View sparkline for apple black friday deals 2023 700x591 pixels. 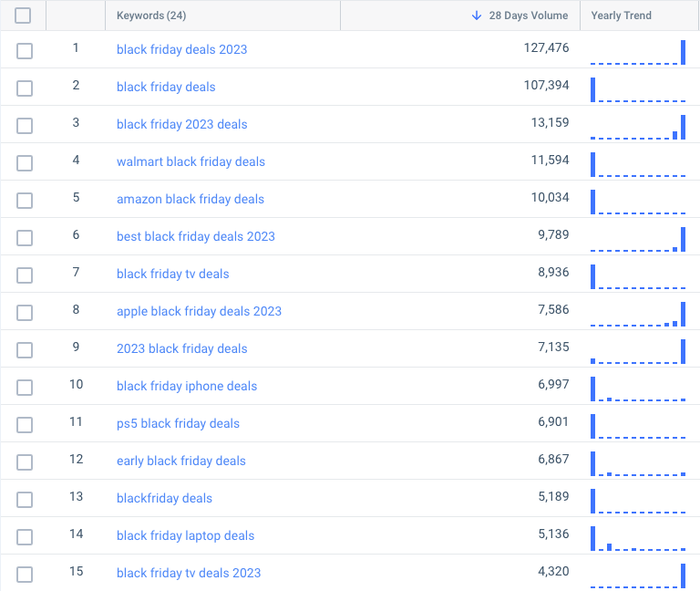[638, 314]
